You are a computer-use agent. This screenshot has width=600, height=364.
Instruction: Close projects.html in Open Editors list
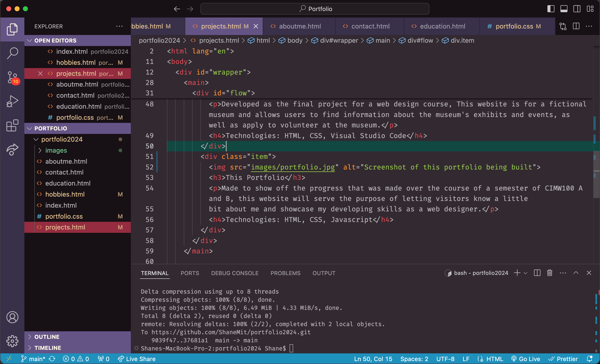pos(40,74)
